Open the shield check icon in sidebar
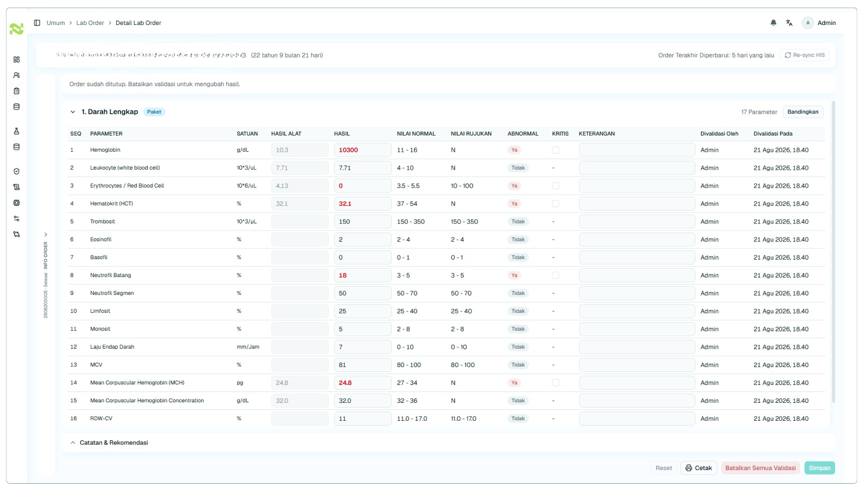This screenshot has height=488, width=868. click(x=16, y=171)
